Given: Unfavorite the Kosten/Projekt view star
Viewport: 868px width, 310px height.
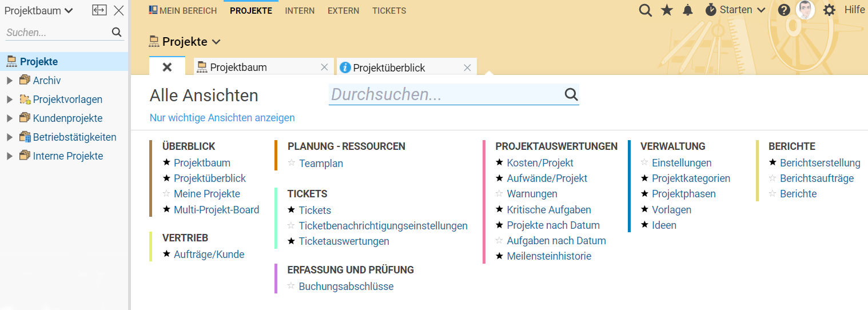Looking at the screenshot, I should click(499, 163).
